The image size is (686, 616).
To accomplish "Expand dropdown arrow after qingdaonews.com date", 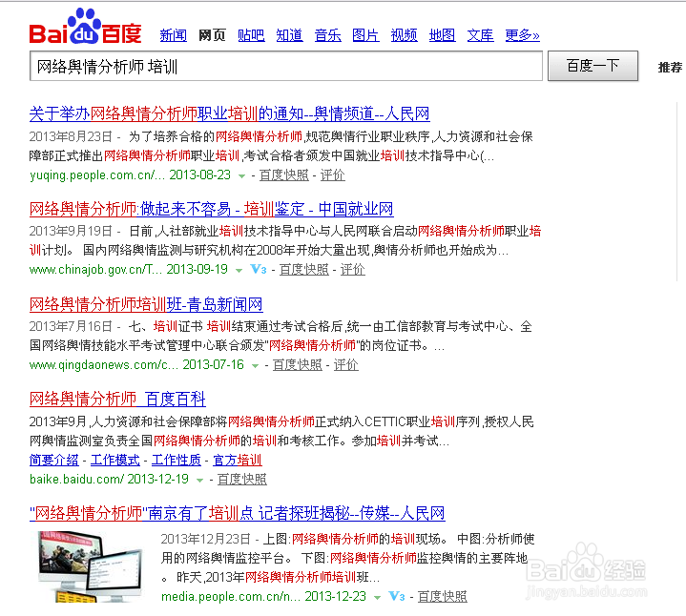I will coord(255,365).
